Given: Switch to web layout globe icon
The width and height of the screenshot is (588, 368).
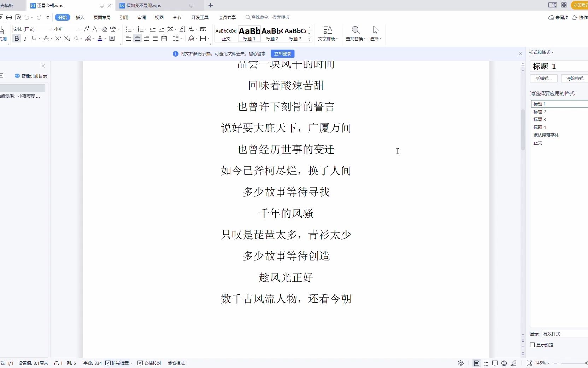Looking at the screenshot, I should (504, 363).
